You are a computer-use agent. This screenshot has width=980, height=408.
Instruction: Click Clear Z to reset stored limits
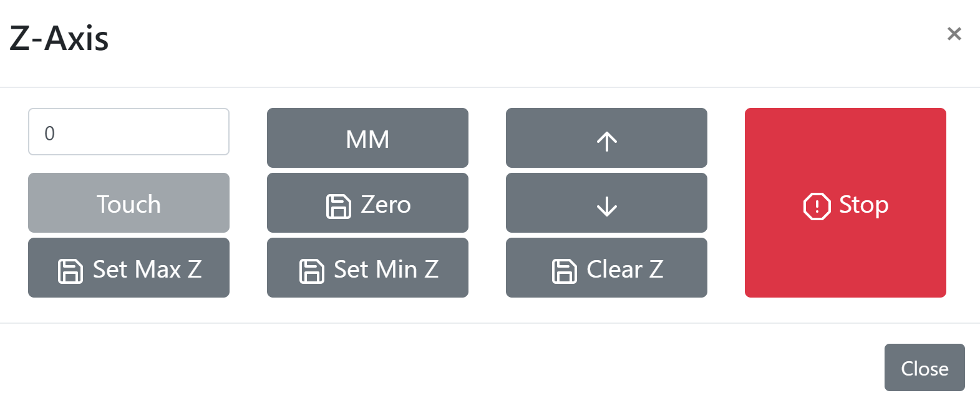[x=606, y=268]
